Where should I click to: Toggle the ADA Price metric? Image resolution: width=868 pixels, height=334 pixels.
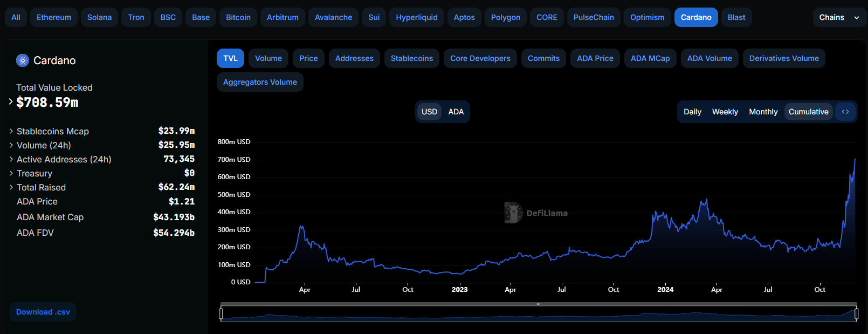(x=595, y=58)
